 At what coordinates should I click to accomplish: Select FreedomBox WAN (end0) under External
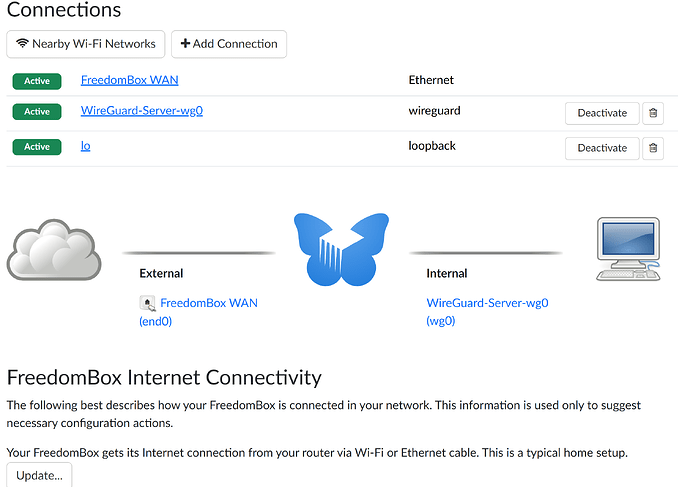[198, 312]
